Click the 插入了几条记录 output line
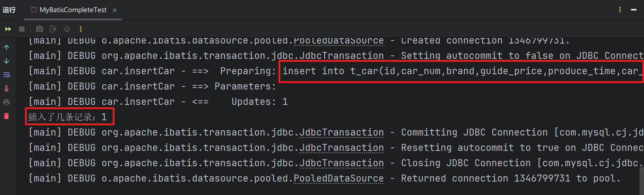Viewport: 644px width, 195px height. [x=67, y=117]
